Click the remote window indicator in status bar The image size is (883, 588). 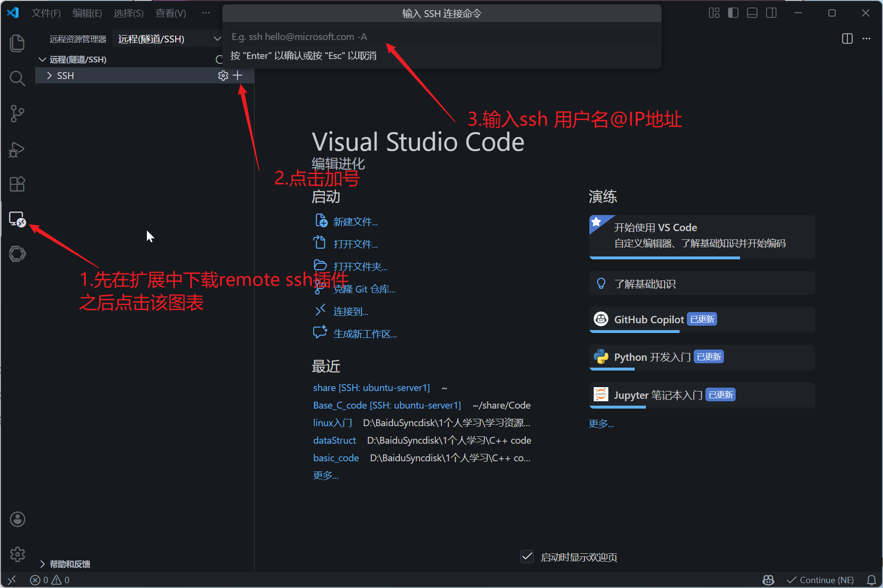pyautogui.click(x=12, y=580)
